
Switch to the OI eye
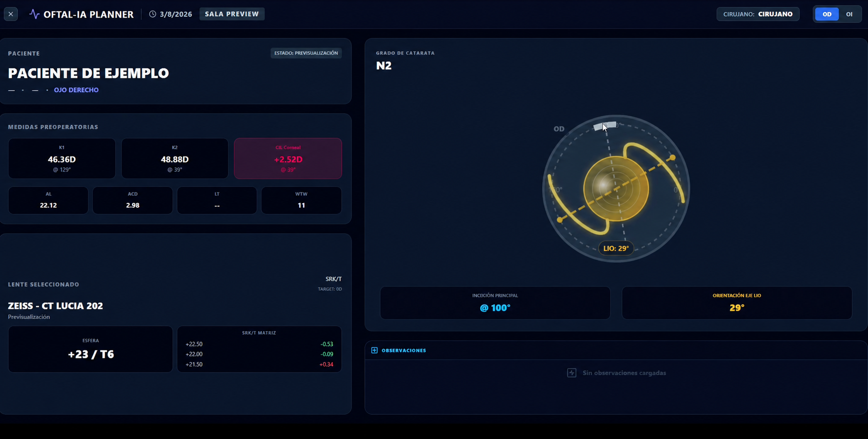click(849, 14)
